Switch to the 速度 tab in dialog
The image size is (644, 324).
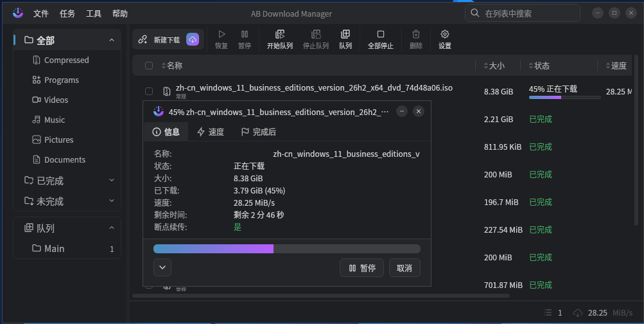(211, 132)
